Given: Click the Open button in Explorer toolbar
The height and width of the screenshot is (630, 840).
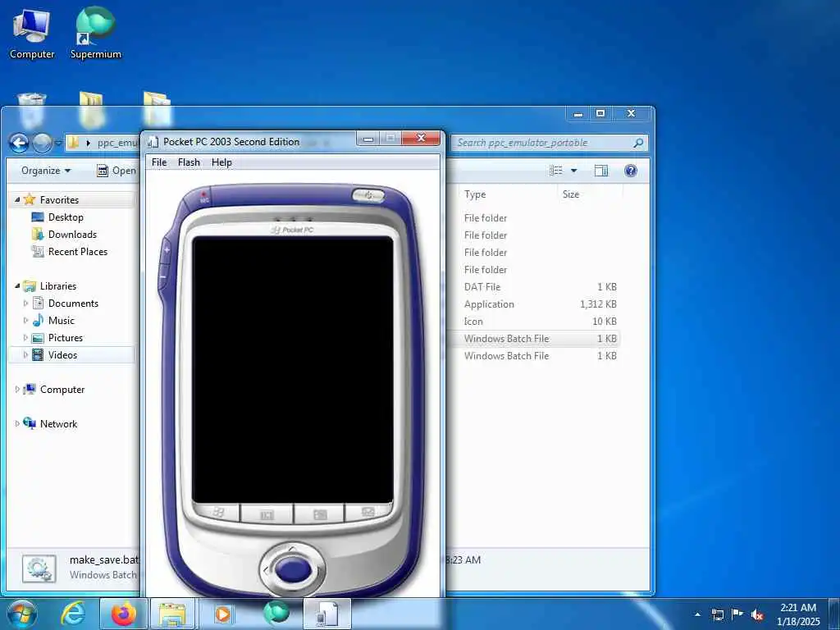Looking at the screenshot, I should click(116, 171).
